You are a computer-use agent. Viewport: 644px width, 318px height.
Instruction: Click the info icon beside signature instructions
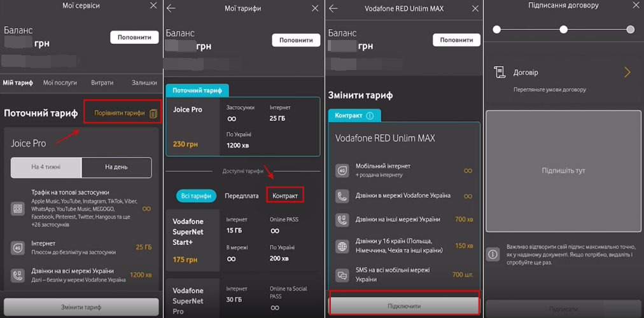point(493,254)
